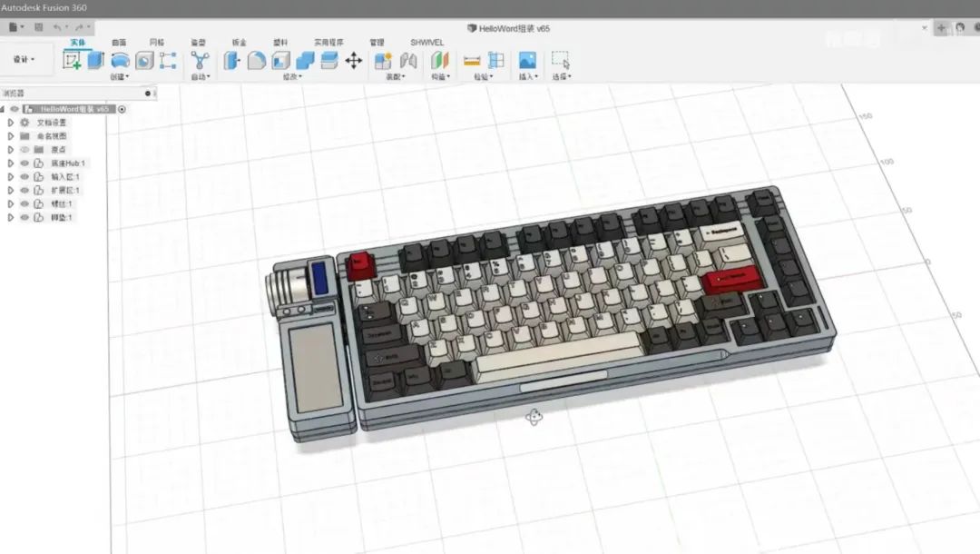Open the File menu dropdown icon
This screenshot has width=980, height=554.
[16, 27]
